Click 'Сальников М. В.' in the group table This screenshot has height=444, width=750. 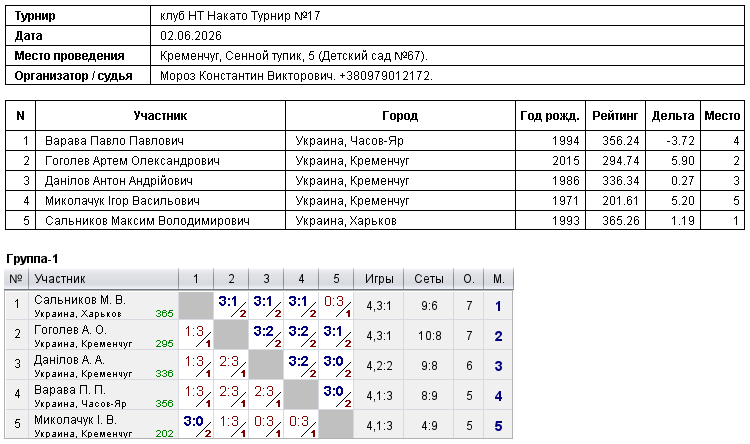click(80, 300)
